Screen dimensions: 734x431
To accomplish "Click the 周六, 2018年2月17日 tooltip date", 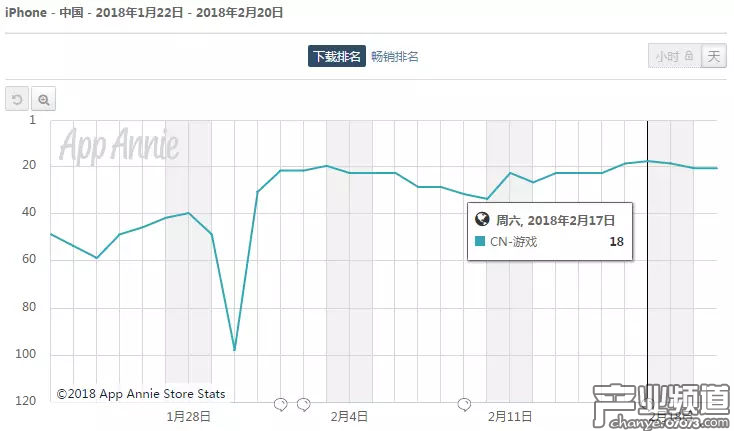I will click(x=555, y=221).
